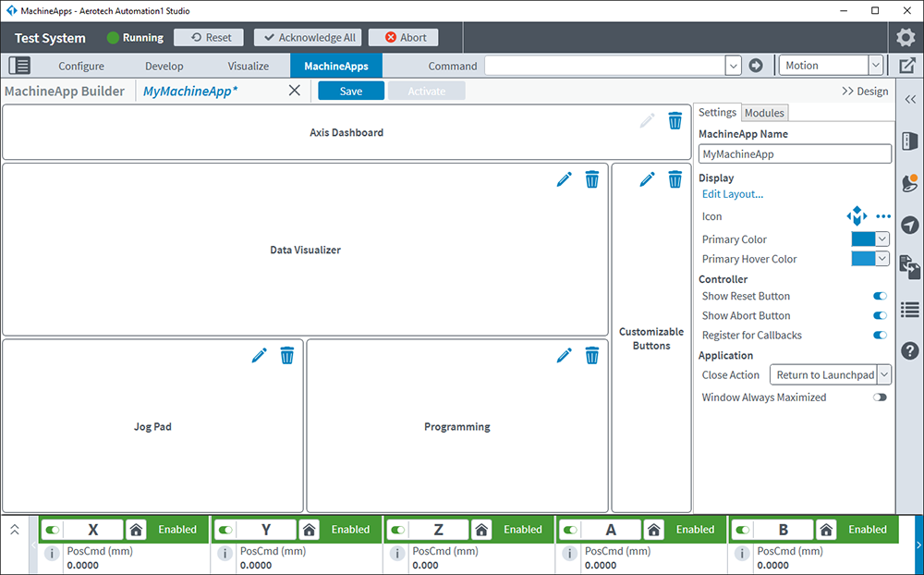The width and height of the screenshot is (924, 575).
Task: Click the home icon for X axis
Action: coord(136,530)
